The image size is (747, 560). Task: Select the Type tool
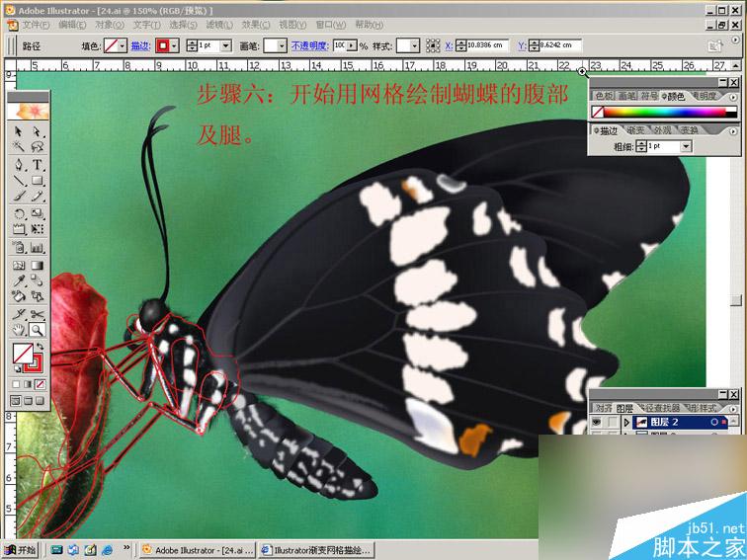(x=37, y=165)
